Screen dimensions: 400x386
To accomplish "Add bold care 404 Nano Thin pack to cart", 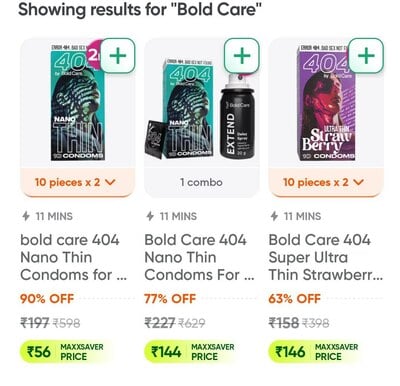I will pos(118,55).
